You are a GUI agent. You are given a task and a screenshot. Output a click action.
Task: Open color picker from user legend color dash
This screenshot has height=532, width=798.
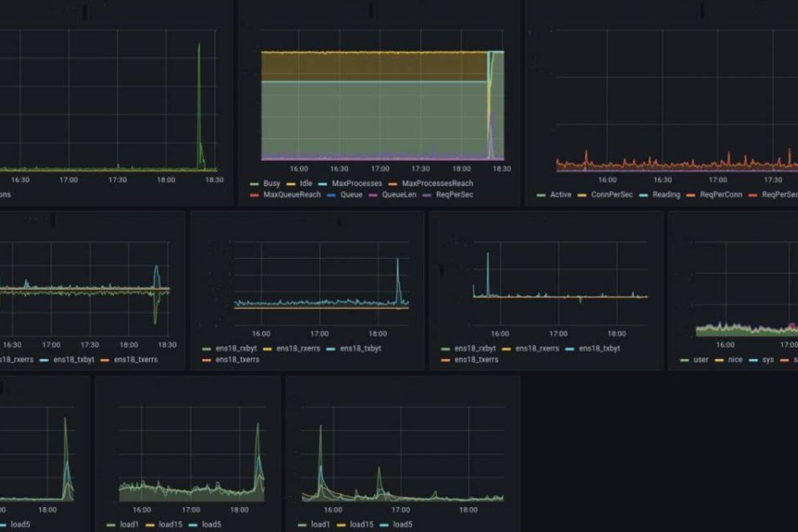pos(684,360)
